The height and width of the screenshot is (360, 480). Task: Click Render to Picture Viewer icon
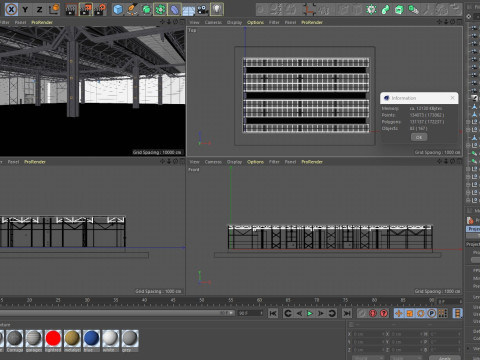(85, 9)
